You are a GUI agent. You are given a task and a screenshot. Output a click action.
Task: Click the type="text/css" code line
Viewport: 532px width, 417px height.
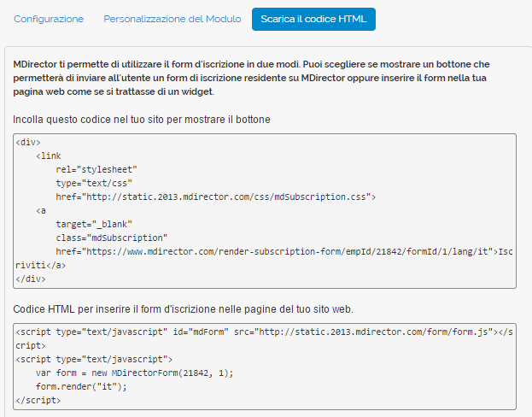coord(94,183)
